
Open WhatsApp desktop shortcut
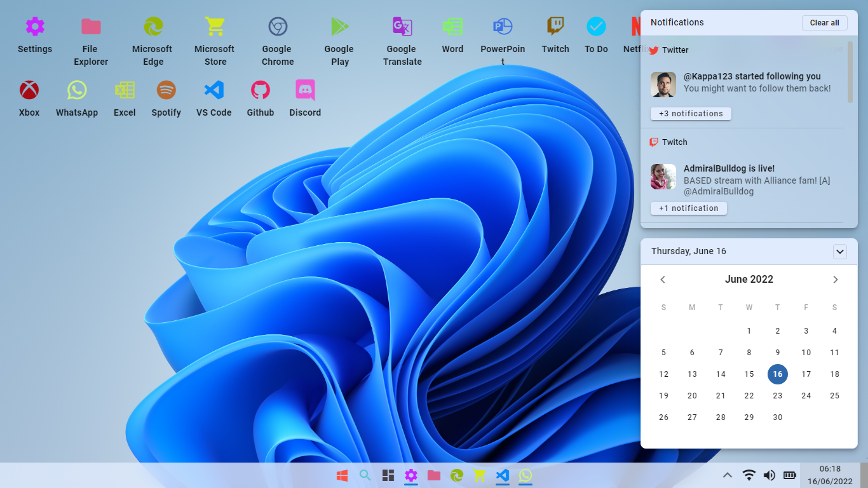77,99
